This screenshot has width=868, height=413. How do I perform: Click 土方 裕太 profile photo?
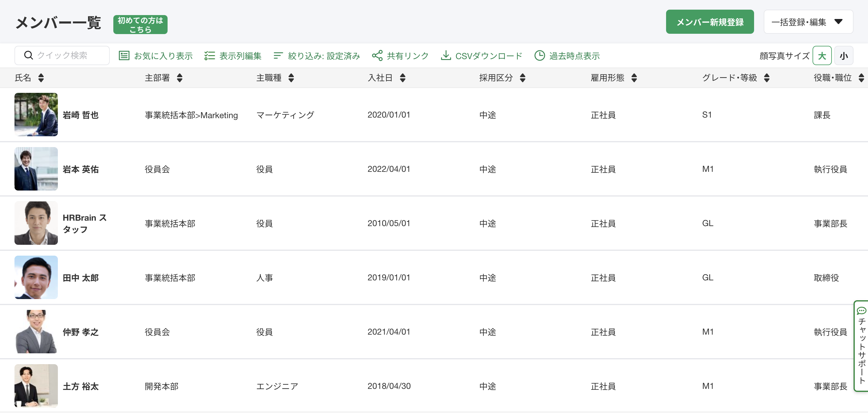[36, 386]
